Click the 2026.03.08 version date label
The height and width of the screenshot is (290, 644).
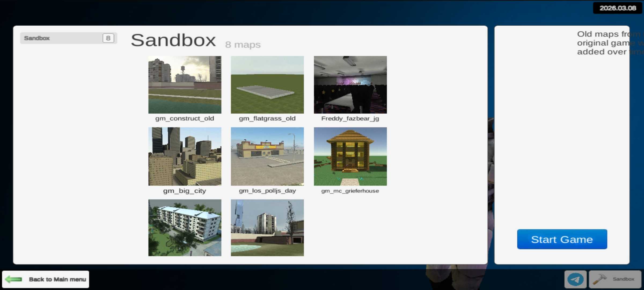coord(618,8)
